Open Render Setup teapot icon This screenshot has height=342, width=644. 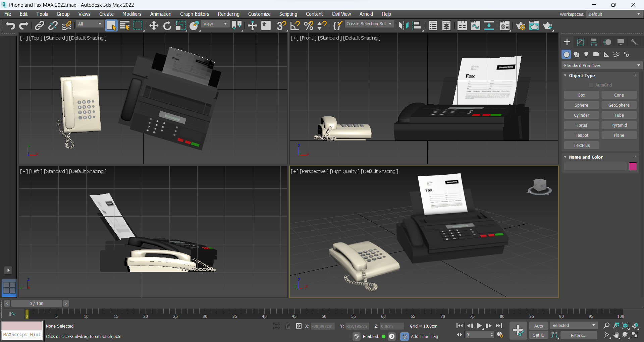tap(521, 25)
